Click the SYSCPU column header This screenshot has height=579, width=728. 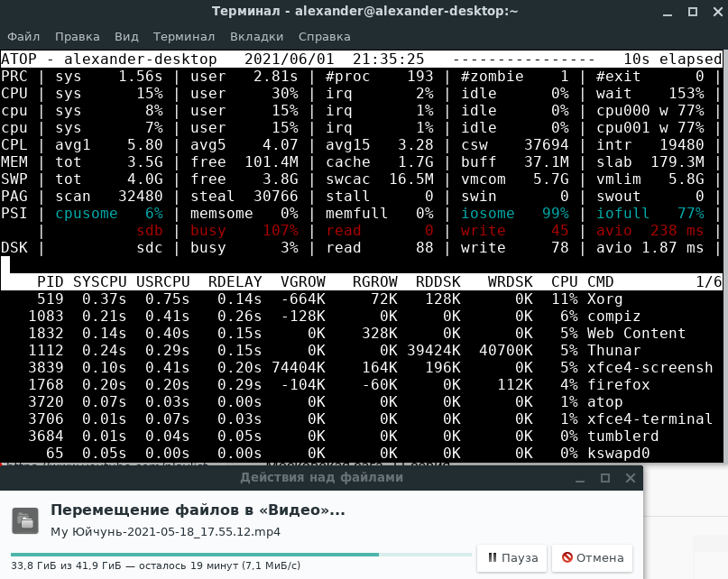click(x=100, y=282)
